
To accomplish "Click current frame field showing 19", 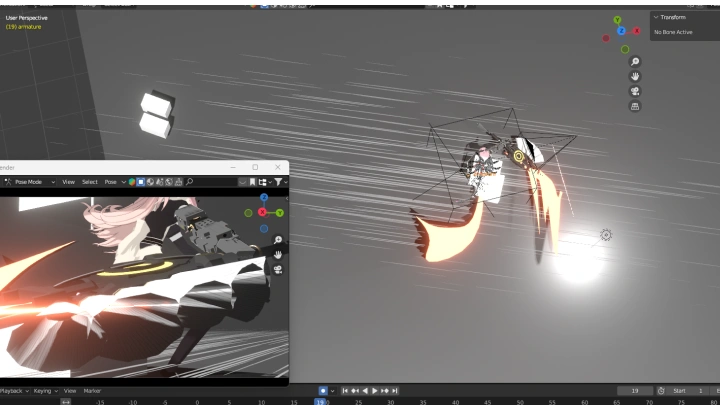I will tap(635, 391).
